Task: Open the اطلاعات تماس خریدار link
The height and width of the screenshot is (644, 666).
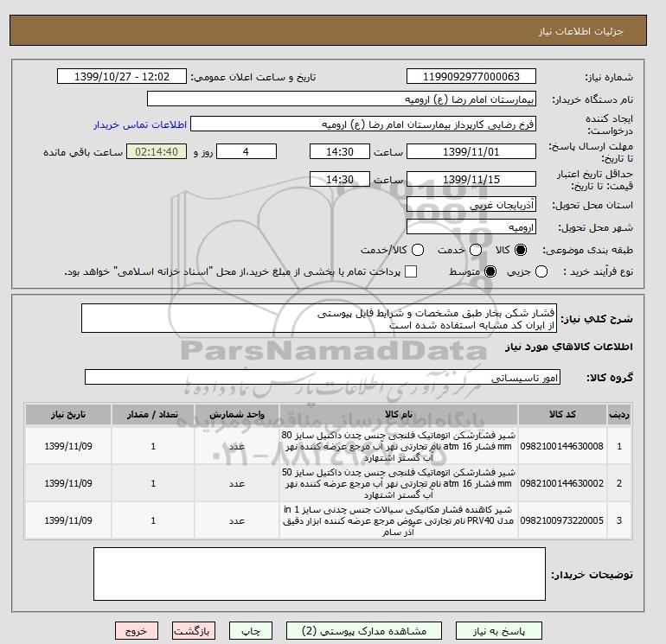Action: click(140, 124)
